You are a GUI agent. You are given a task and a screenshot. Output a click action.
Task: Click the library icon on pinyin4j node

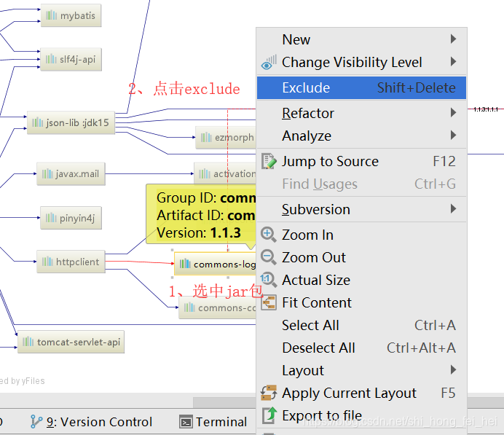51,218
